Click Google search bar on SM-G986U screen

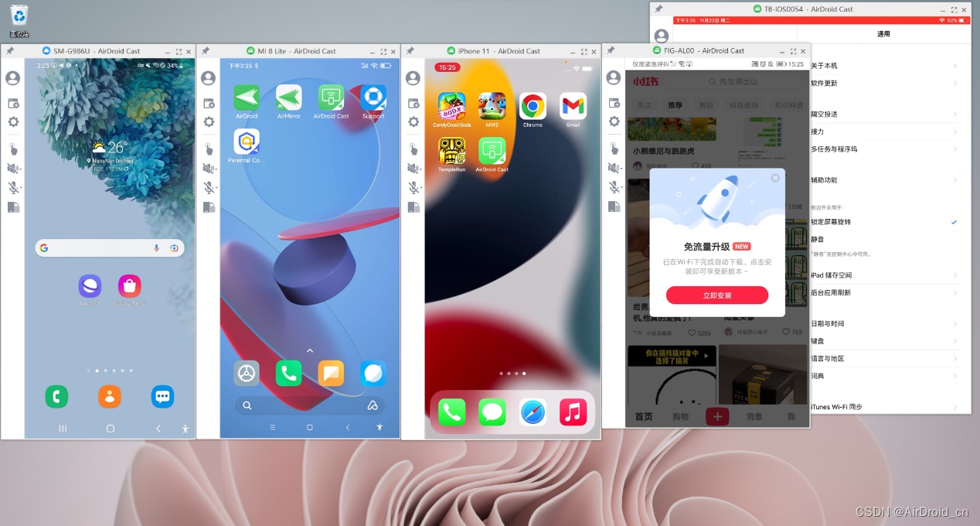110,248
